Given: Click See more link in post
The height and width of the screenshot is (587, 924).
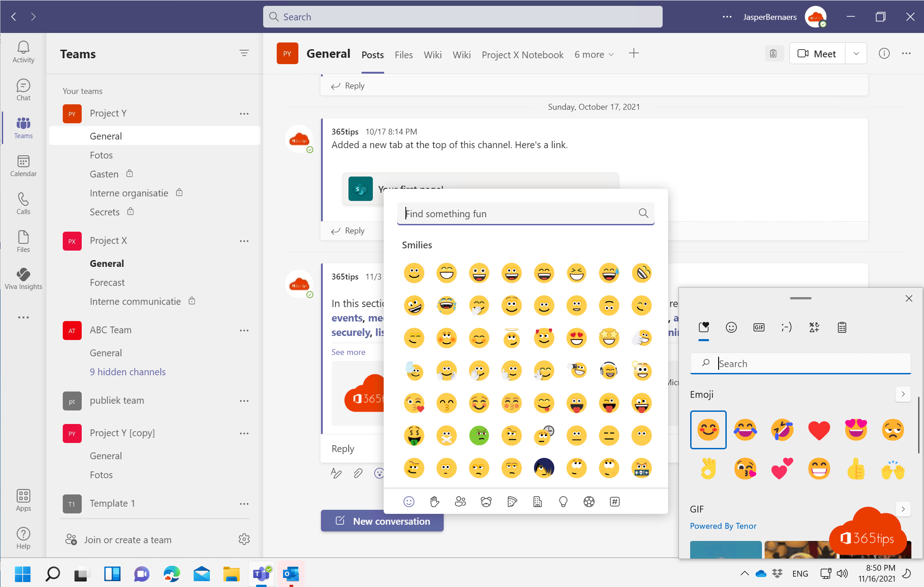Looking at the screenshot, I should [x=348, y=352].
